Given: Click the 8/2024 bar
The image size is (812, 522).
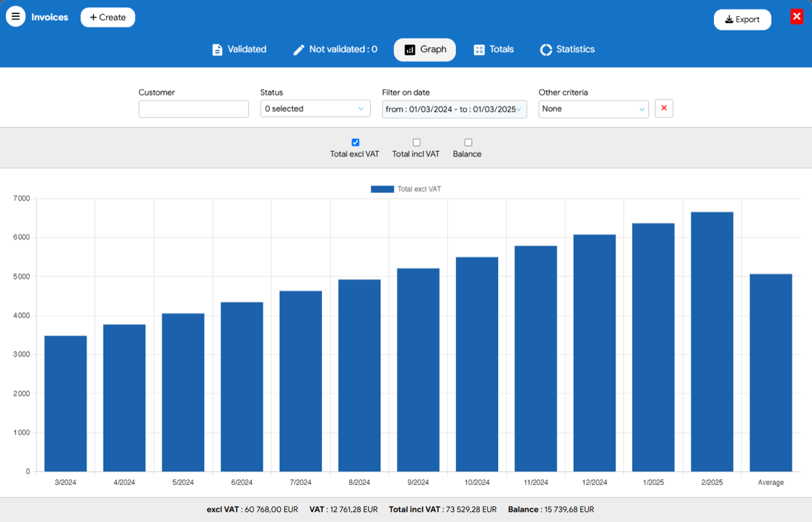Looking at the screenshot, I should 359,376.
